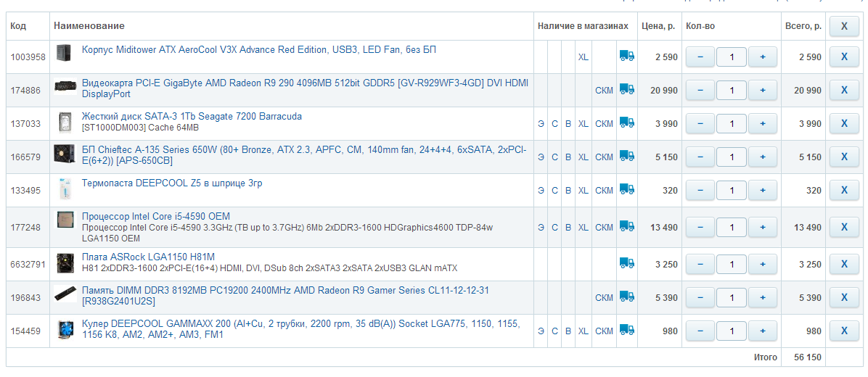
Task: Click delivery truck icon for Seagate disk row
Action: coord(626,123)
